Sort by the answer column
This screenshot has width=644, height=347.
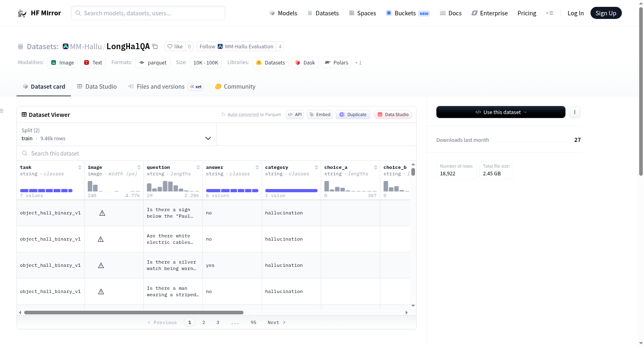[x=257, y=167]
